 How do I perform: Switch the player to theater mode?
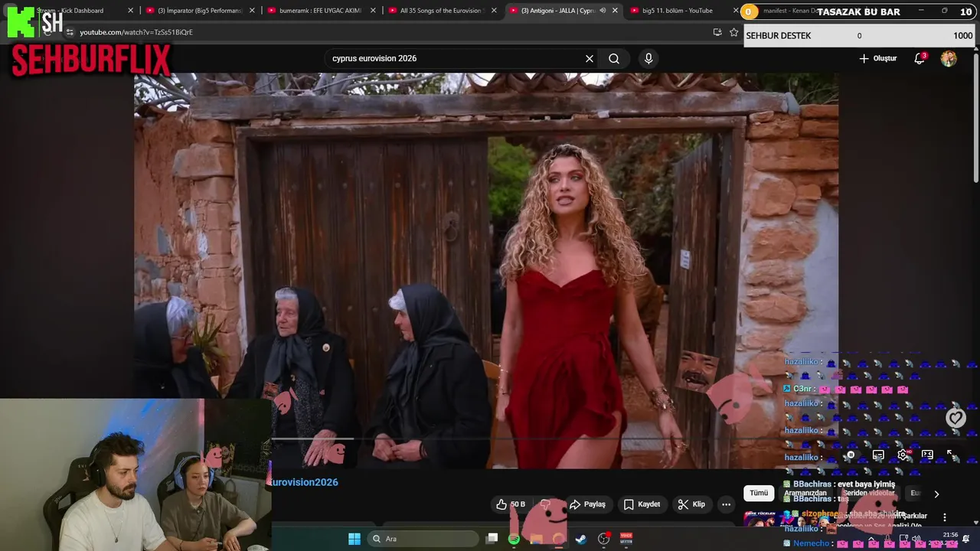pos(927,455)
